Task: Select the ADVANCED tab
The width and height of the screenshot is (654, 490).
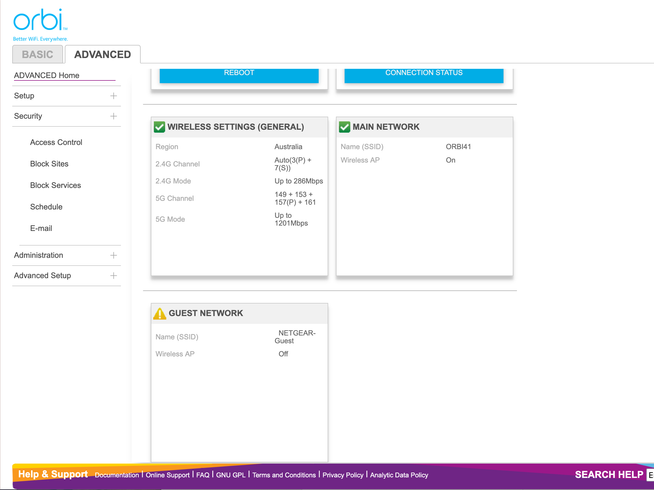Action: coord(103,54)
